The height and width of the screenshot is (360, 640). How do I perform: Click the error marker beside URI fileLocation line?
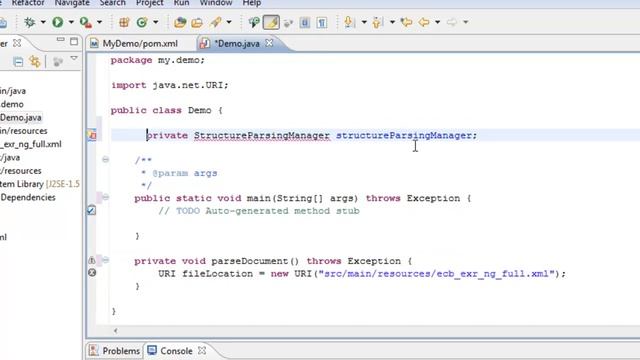tap(92, 273)
